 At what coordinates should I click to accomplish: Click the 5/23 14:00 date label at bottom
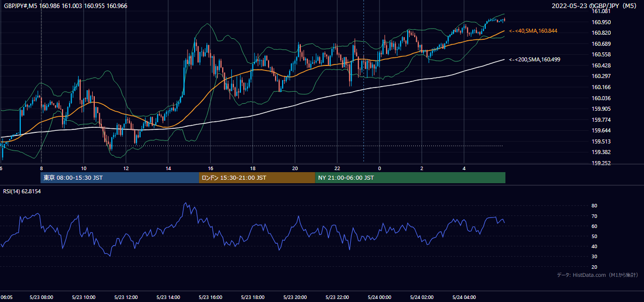tap(168, 297)
